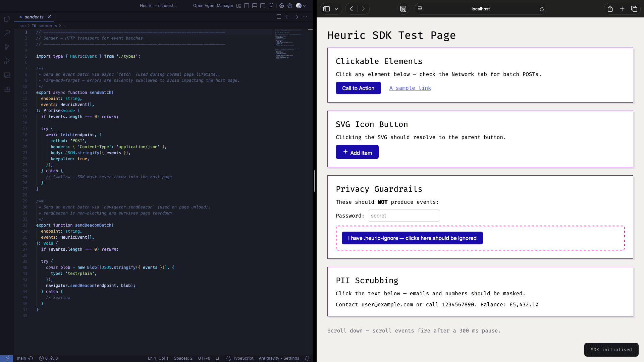Go forward in the editor navigation
The width and height of the screenshot is (644, 362).
pos(296,17)
